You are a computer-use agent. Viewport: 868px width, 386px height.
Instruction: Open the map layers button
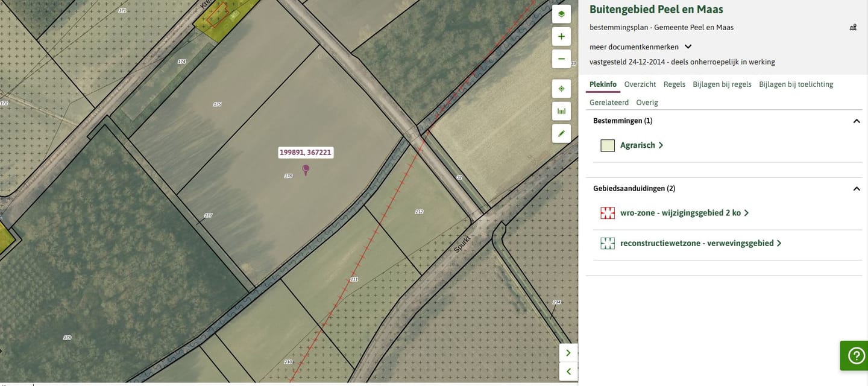pyautogui.click(x=561, y=14)
